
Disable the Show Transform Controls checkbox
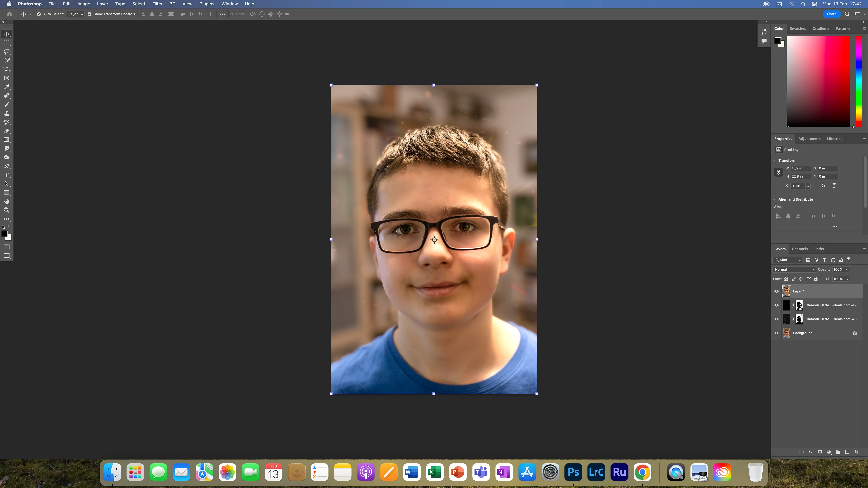89,14
